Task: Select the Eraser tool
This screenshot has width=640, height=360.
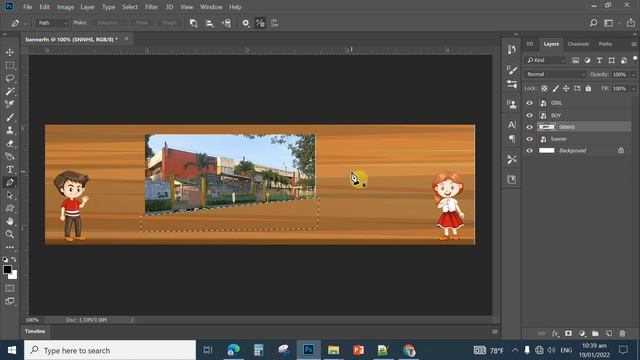Action: 10,143
